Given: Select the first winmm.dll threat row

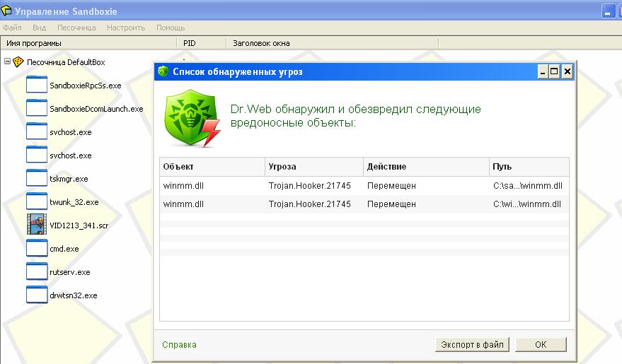Looking at the screenshot, I should [x=283, y=185].
